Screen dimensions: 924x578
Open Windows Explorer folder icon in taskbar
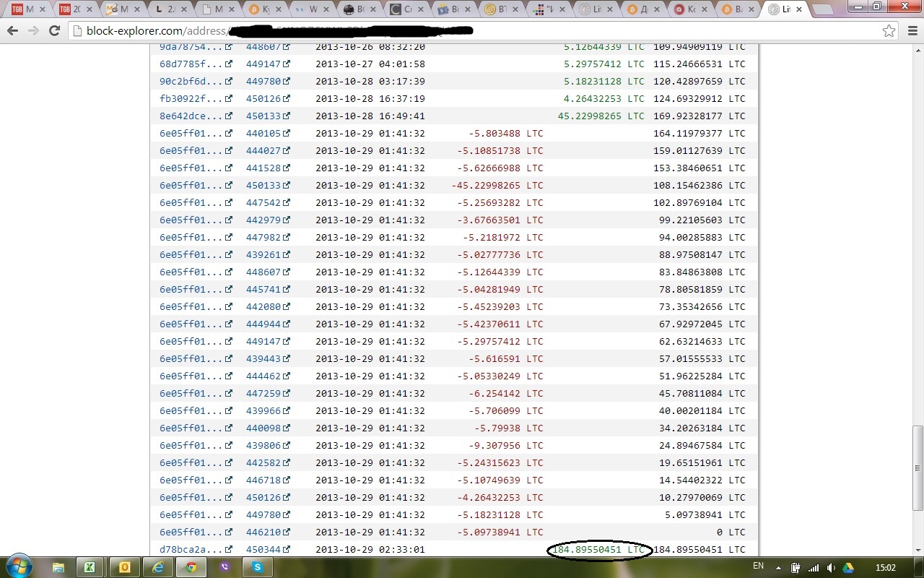click(x=58, y=567)
